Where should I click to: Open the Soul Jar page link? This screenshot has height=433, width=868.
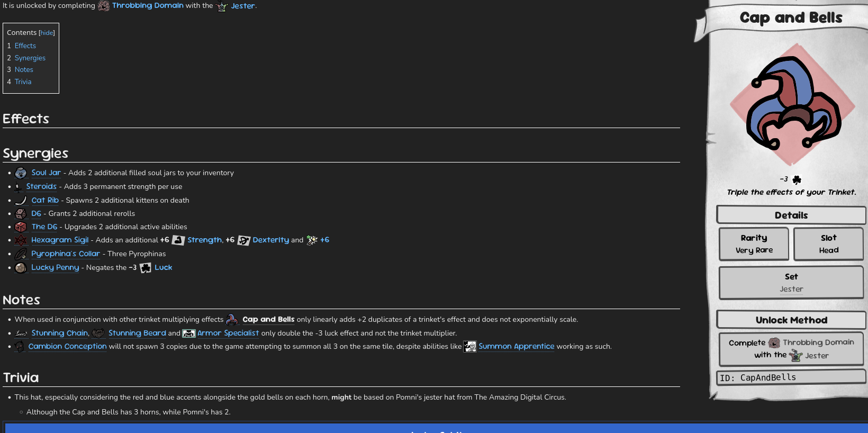(46, 173)
